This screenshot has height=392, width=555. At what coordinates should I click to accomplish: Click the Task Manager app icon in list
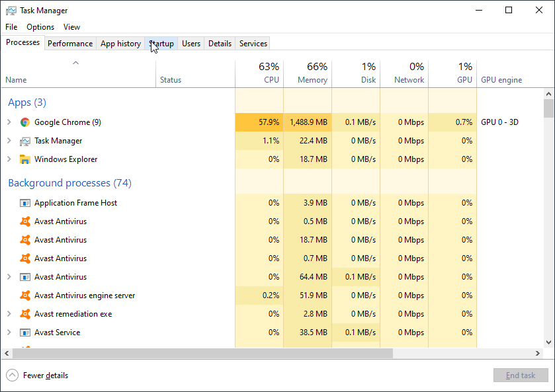pyautogui.click(x=25, y=141)
